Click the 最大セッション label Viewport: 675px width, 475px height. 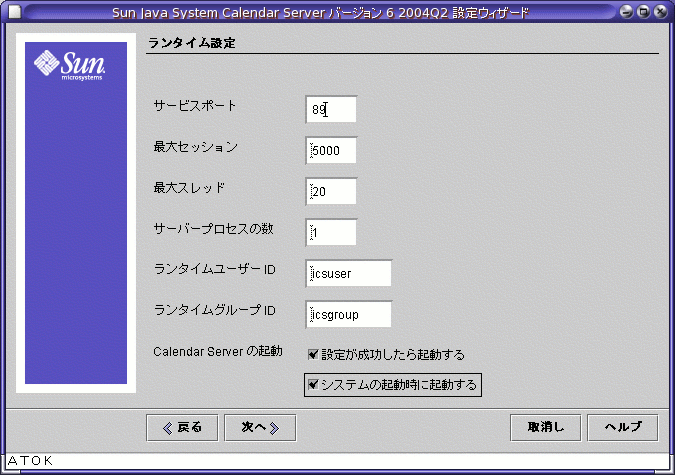[196, 147]
